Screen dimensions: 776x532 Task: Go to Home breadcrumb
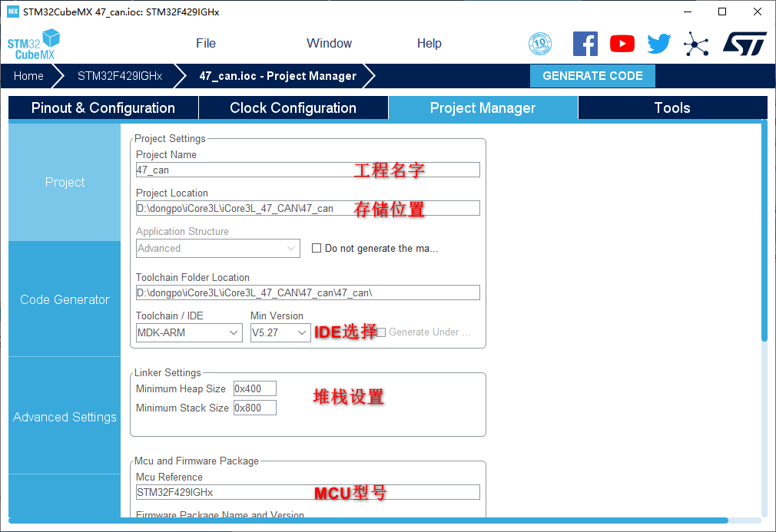click(x=28, y=76)
